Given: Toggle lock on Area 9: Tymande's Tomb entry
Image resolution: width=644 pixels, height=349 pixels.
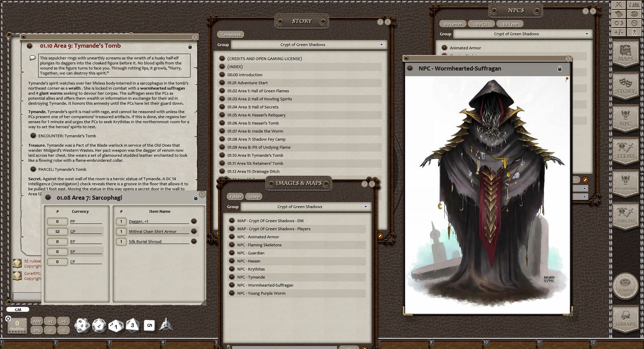Looking at the screenshot, I should coord(190,46).
